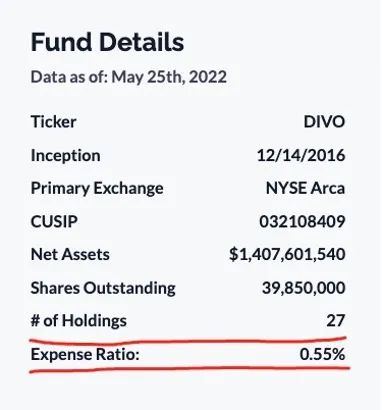Click the Ticker label
The image size is (382, 410).
coord(53,121)
